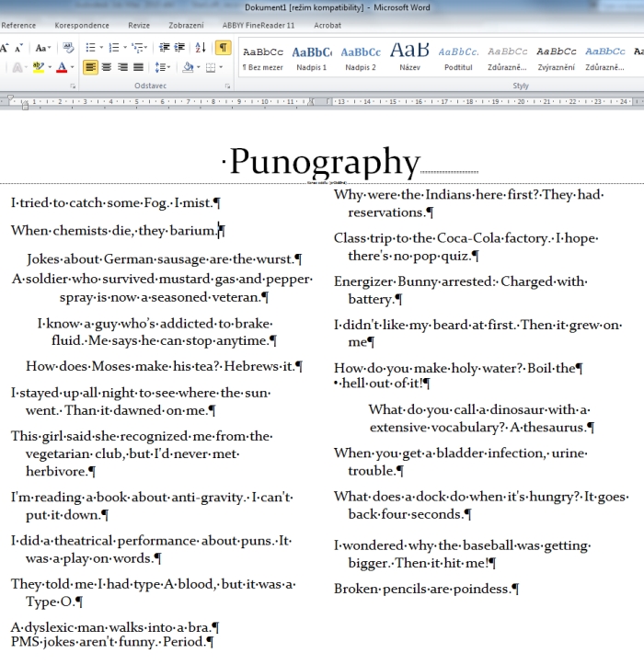Open the highlight color dropdown arrow

[x=50, y=67]
